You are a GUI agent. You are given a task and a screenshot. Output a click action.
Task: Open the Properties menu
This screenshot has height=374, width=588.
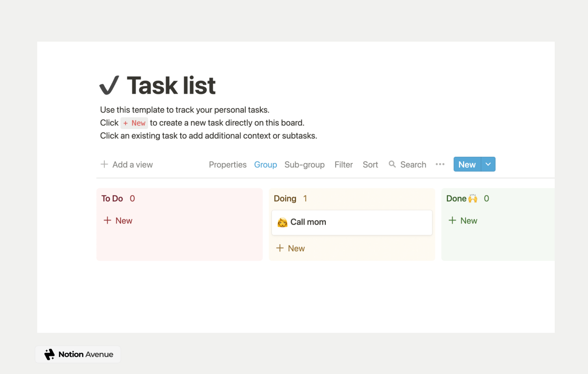[227, 165]
